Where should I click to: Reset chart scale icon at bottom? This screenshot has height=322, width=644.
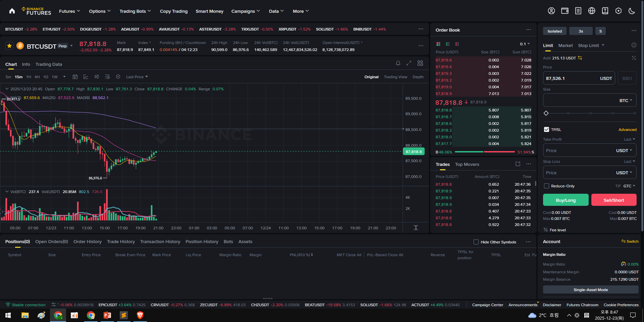click(x=416, y=228)
